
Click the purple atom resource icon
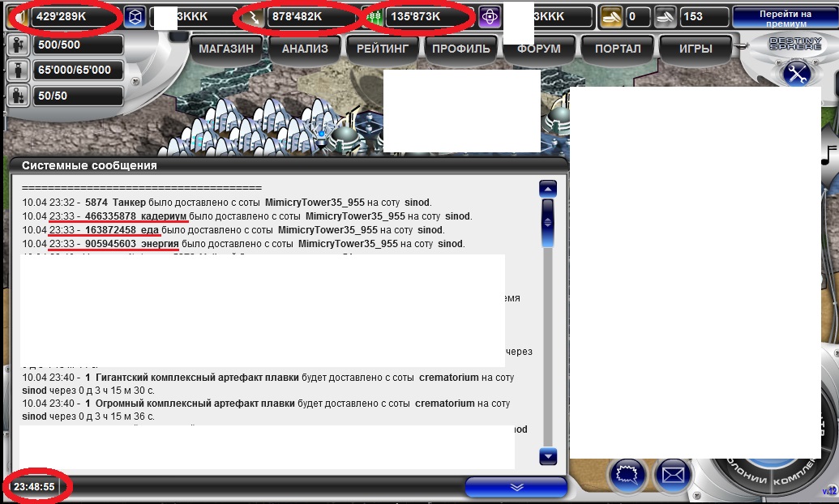(489, 16)
